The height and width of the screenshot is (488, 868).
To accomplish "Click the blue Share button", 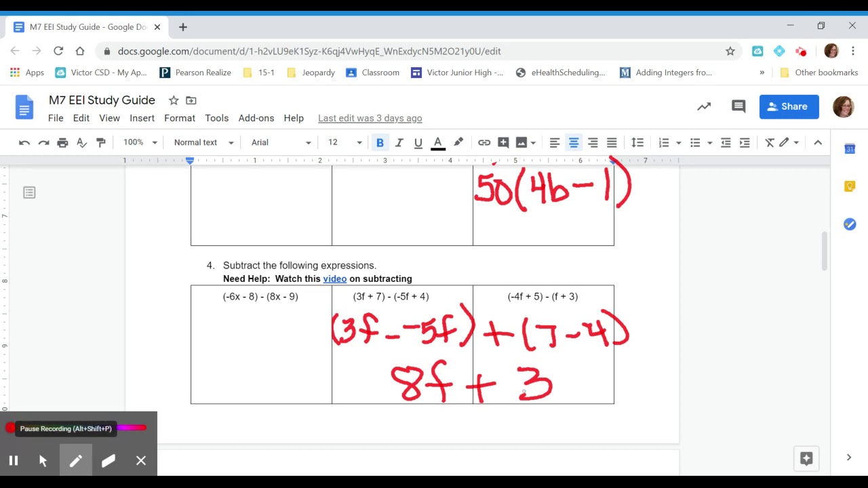I will pyautogui.click(x=789, y=106).
